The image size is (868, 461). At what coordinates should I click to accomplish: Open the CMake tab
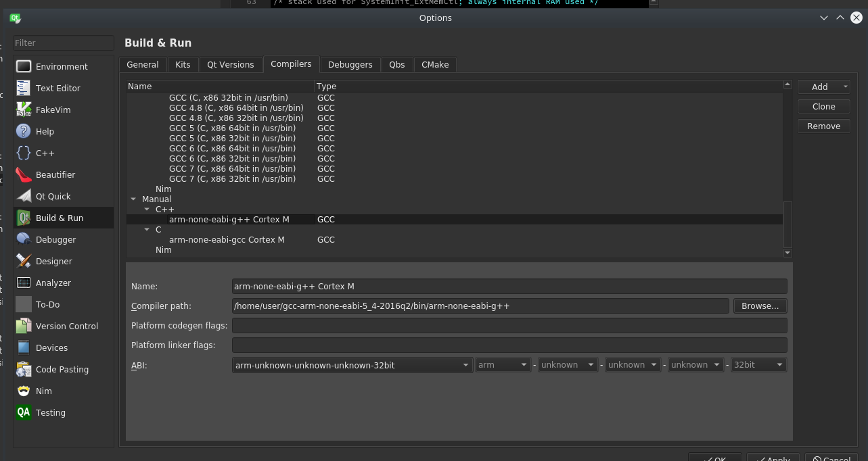click(435, 64)
